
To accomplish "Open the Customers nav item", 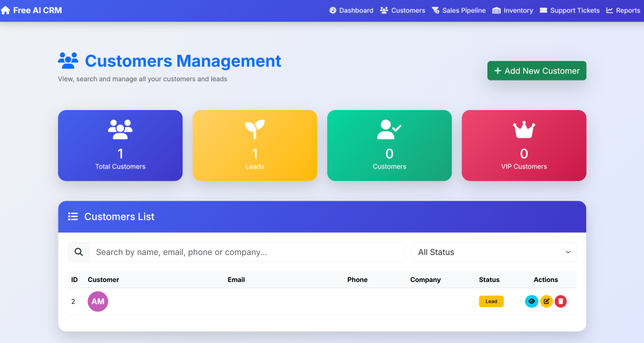I will pyautogui.click(x=402, y=10).
